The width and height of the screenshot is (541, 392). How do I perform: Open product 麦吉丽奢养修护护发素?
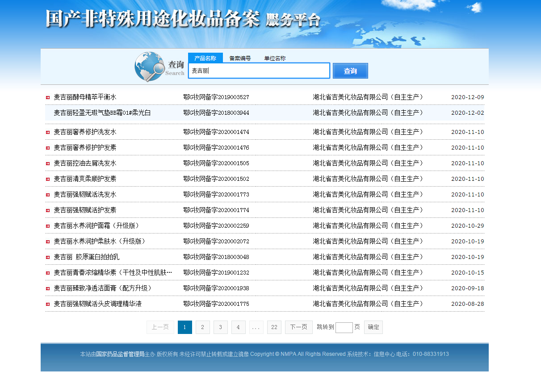pos(85,147)
